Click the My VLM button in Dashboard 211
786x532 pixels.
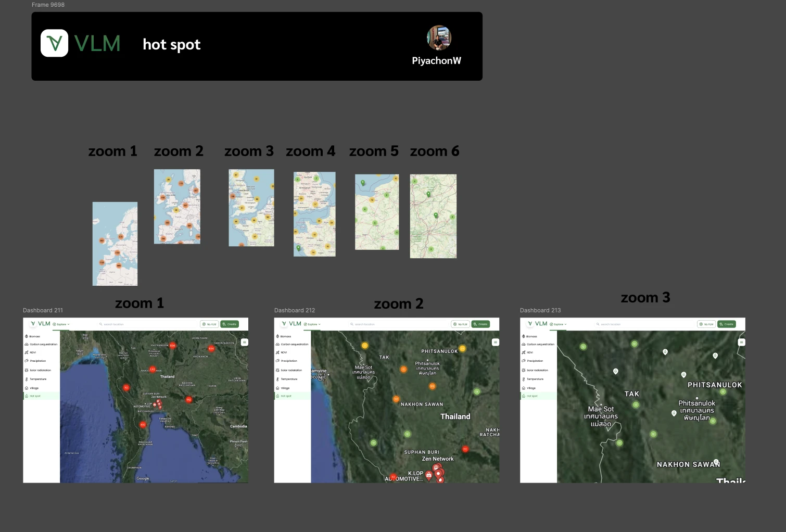click(x=209, y=324)
